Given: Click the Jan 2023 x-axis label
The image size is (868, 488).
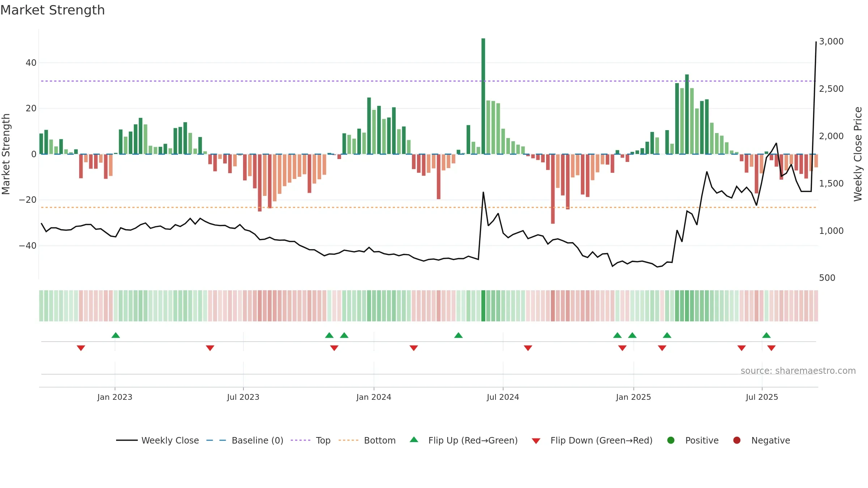Looking at the screenshot, I should 115,397.
